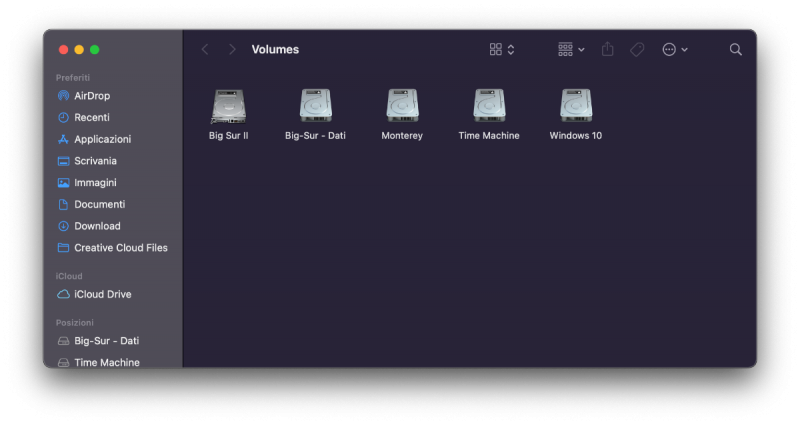Screen dimensions: 800x425
Task: Go forward with the right chevron
Action: point(232,49)
